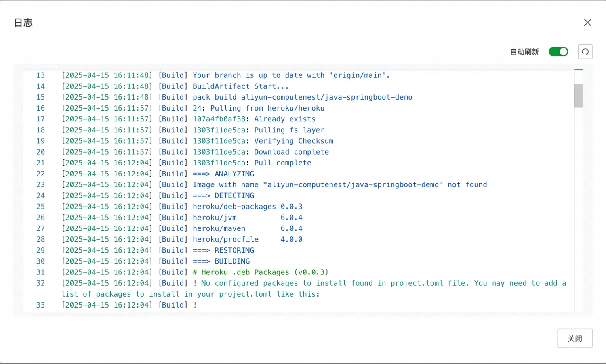Select the 'Image not found' warning line
Screen dimensions: 606x364
pyautogui.click(x=339, y=184)
